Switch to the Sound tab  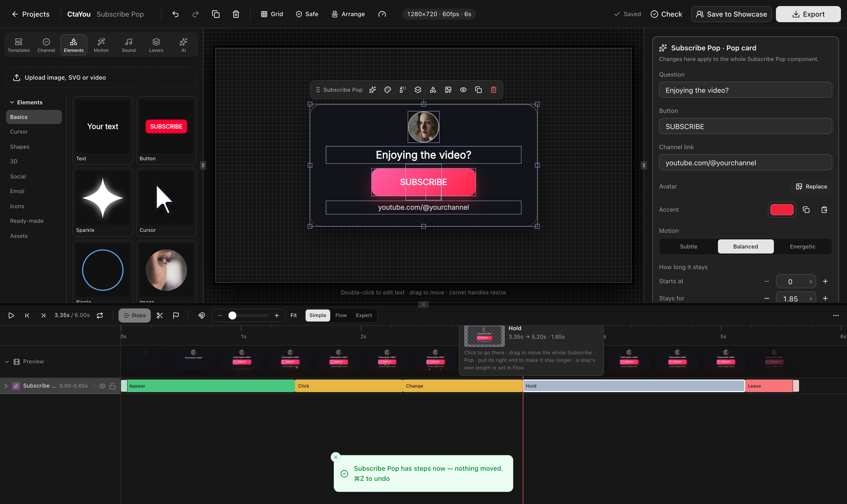[x=129, y=45]
